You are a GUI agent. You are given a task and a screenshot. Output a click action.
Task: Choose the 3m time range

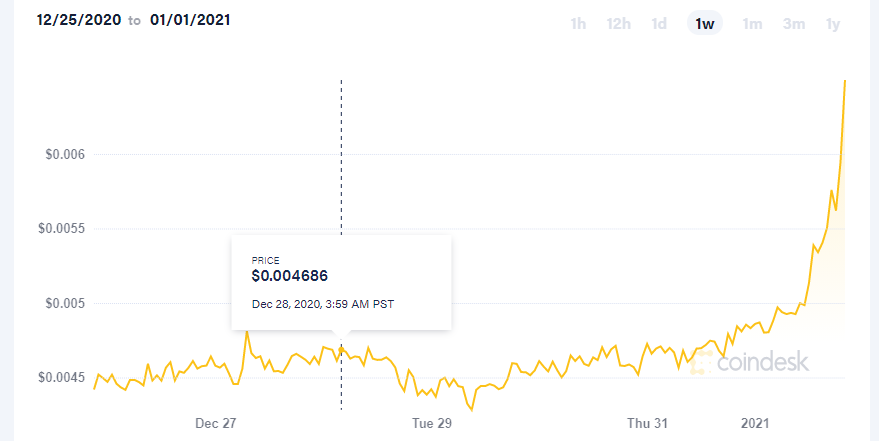click(x=794, y=24)
